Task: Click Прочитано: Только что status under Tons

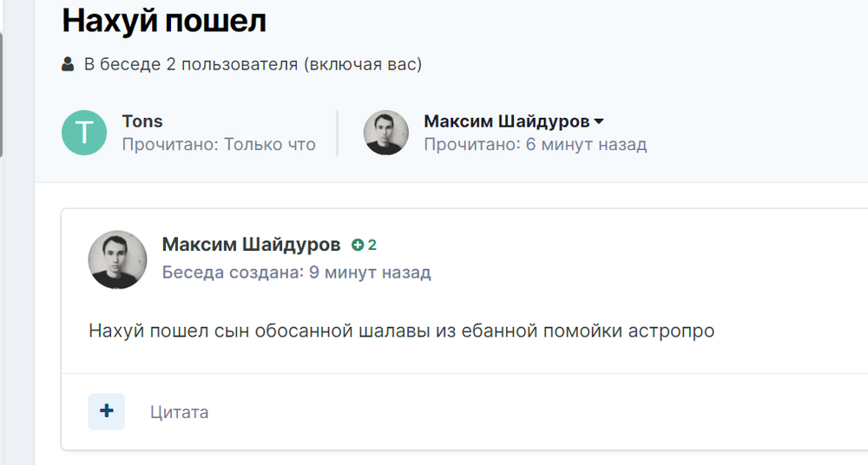Action: (x=220, y=145)
